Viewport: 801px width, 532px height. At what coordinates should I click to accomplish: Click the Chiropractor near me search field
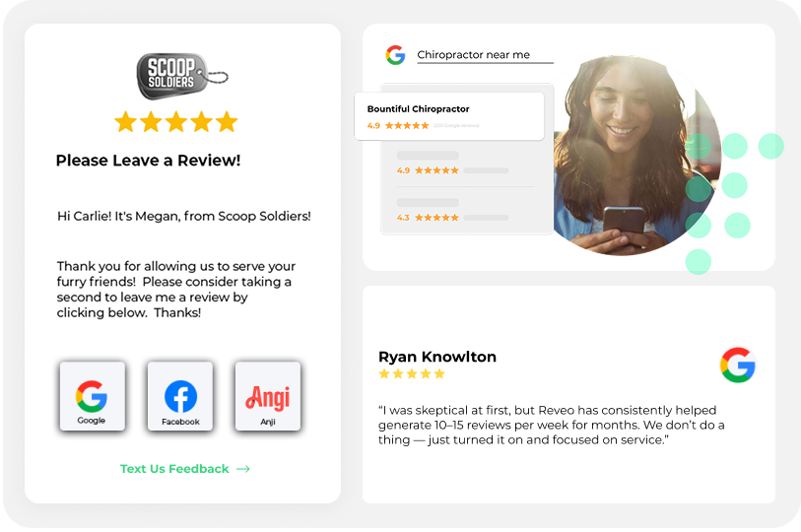click(485, 55)
